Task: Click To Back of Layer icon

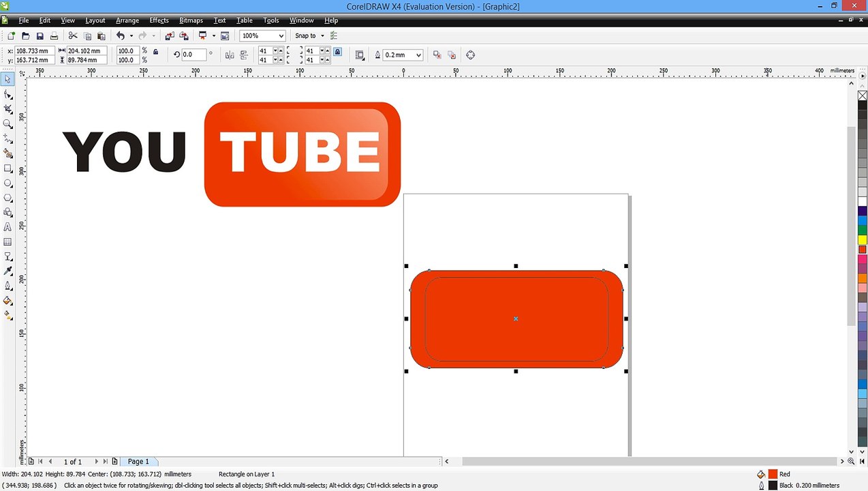Action: 452,55
